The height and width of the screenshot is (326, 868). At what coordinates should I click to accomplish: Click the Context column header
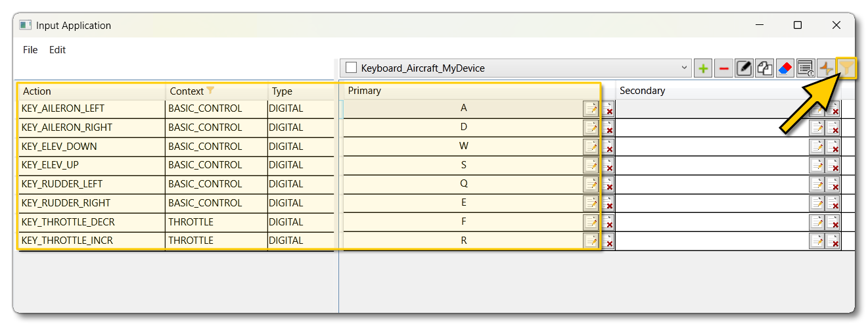coord(216,91)
